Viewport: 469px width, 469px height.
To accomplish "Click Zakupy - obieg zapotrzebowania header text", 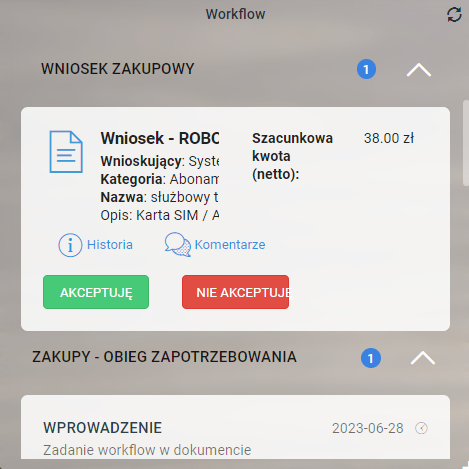I will [164, 357].
